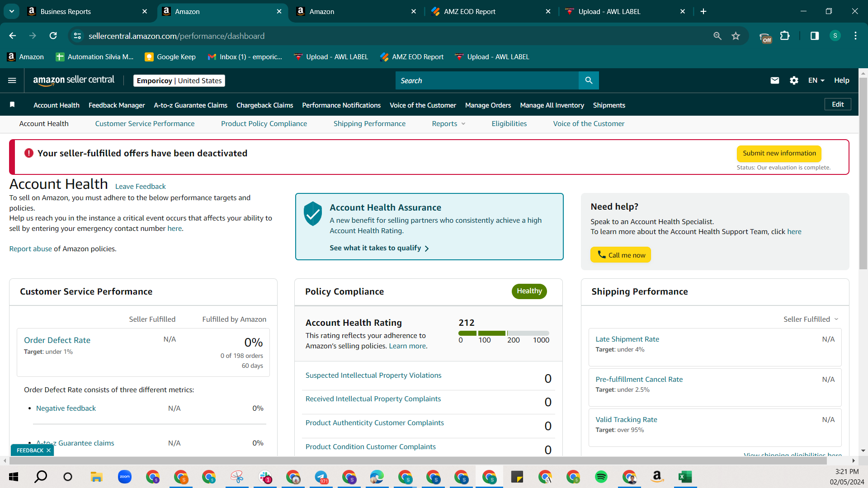Image resolution: width=868 pixels, height=488 pixels.
Task: Open the Late Shipment Rate link
Action: tap(627, 339)
